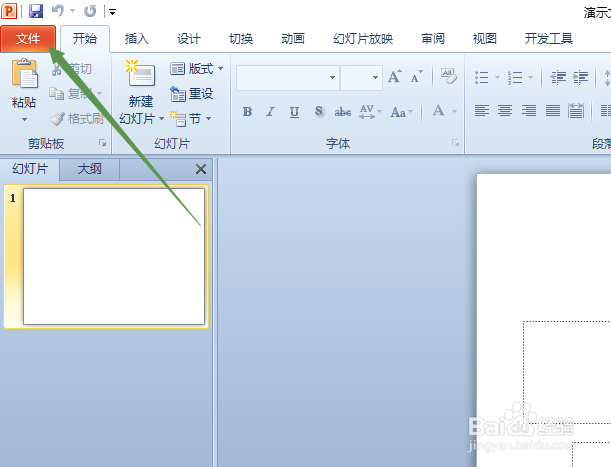
Task: Apply the numbered list icon
Action: (x=515, y=77)
